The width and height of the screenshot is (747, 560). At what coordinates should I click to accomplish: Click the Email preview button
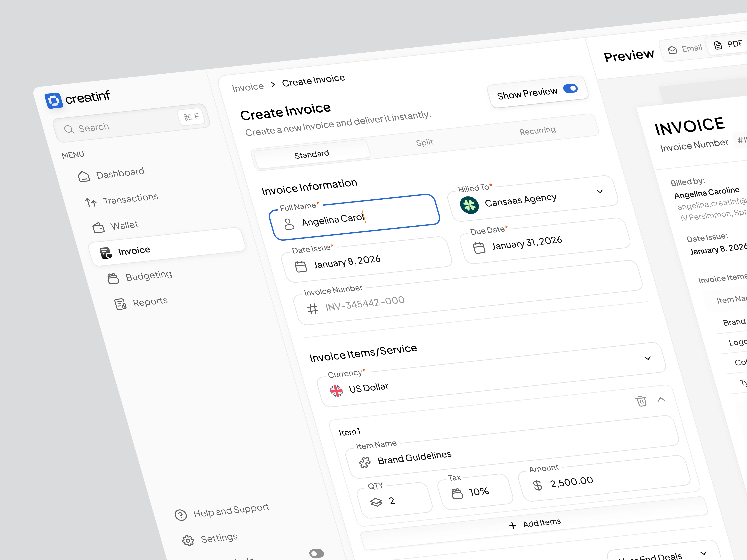(685, 49)
